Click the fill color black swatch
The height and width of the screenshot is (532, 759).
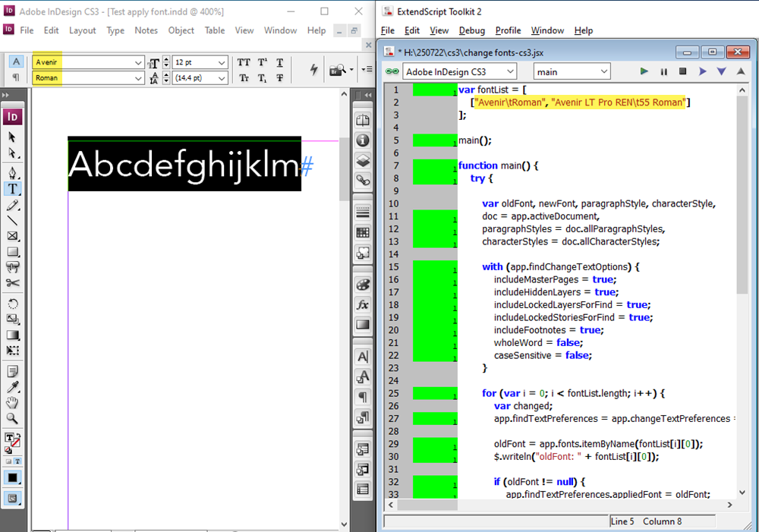click(x=12, y=478)
